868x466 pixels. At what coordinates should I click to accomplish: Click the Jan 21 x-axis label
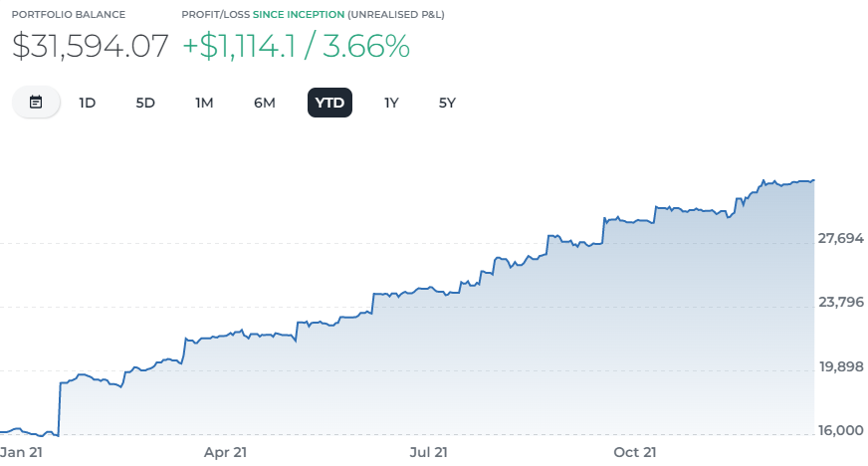21,452
